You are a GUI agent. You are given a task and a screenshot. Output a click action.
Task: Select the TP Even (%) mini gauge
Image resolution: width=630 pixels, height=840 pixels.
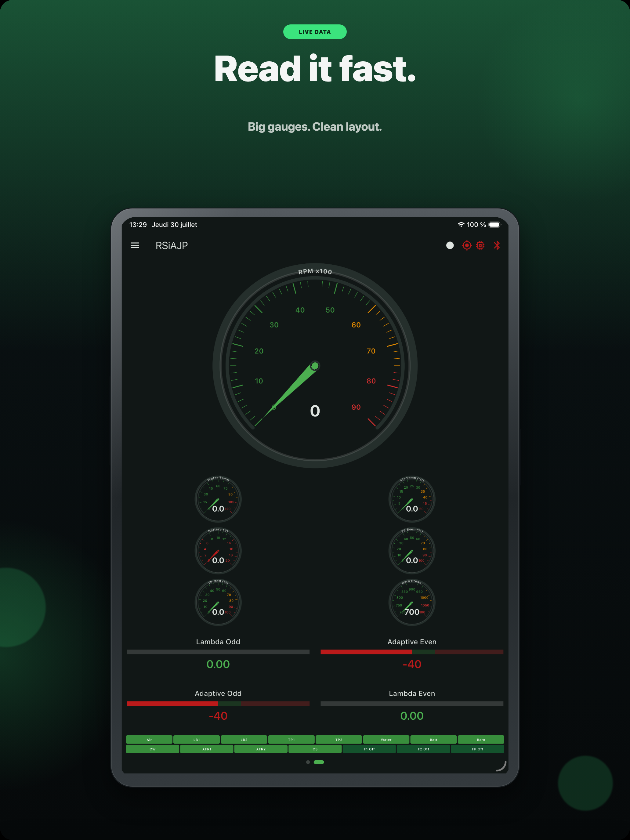412,551
